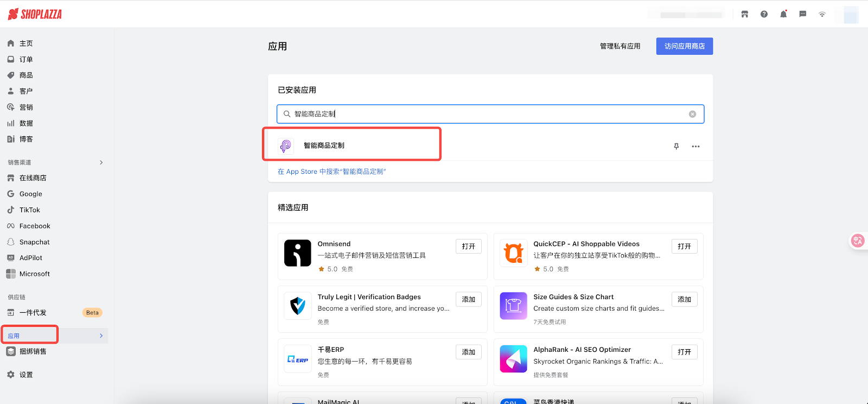Screen dimensions: 868x404
Task: Click the 千易ERP app icon
Action: [298, 359]
